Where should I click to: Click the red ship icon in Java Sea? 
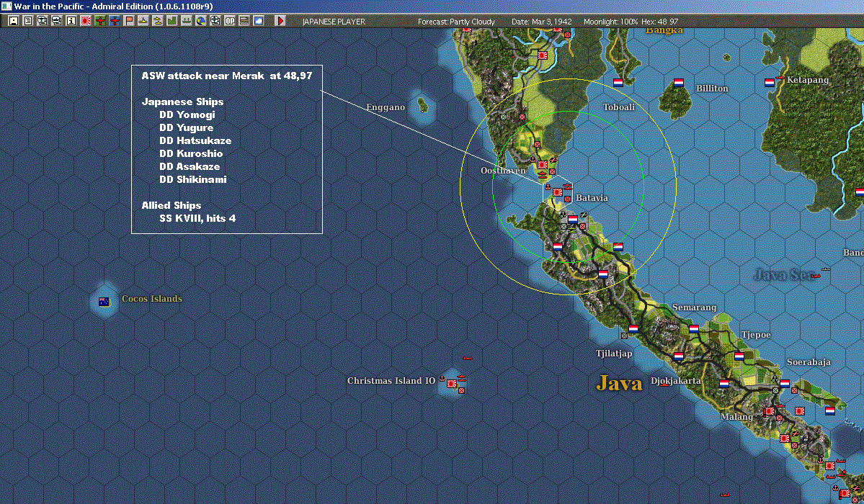(x=816, y=276)
